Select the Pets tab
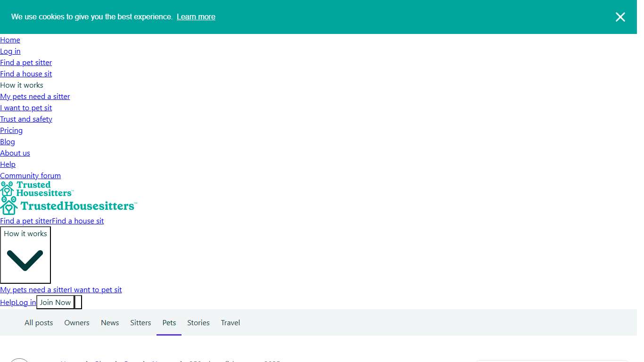The image size is (644, 362). pos(169,323)
